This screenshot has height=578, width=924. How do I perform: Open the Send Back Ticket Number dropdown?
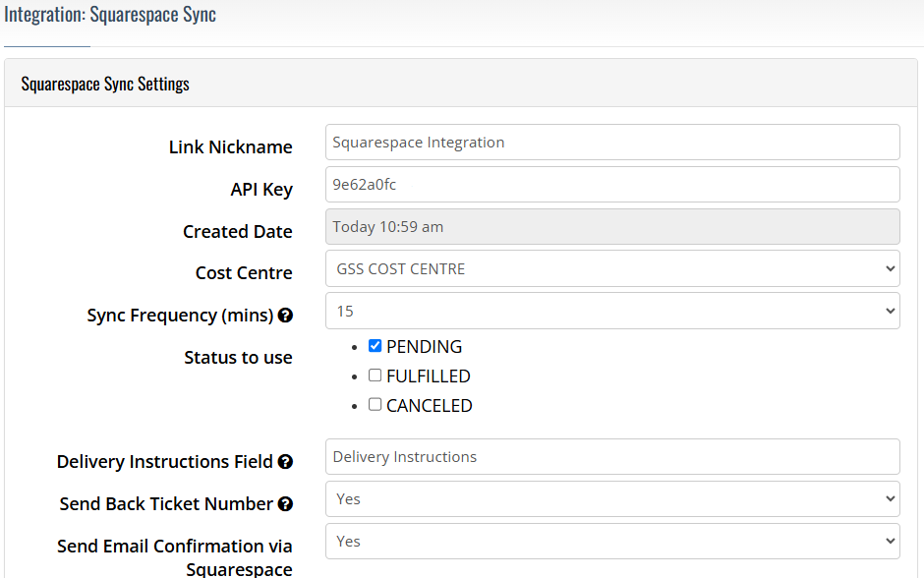coord(612,499)
